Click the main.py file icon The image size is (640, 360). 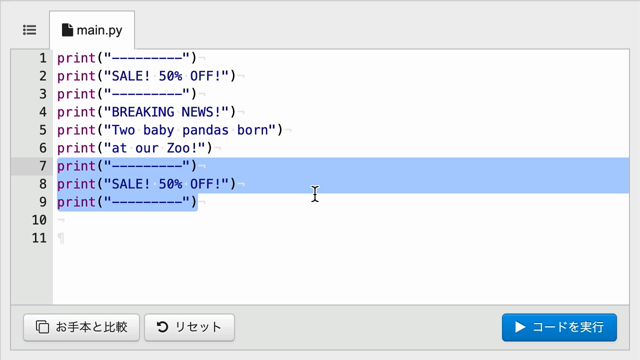click(x=67, y=30)
